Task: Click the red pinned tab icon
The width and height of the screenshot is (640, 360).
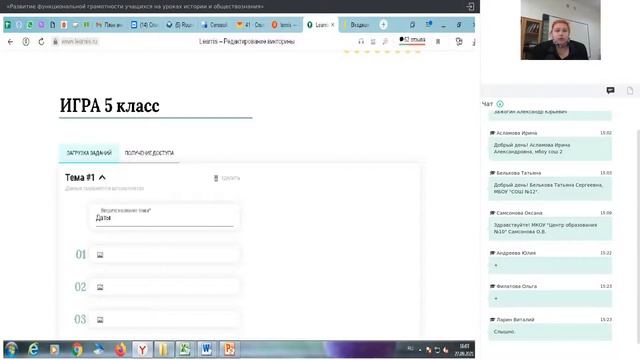Action: [64, 25]
